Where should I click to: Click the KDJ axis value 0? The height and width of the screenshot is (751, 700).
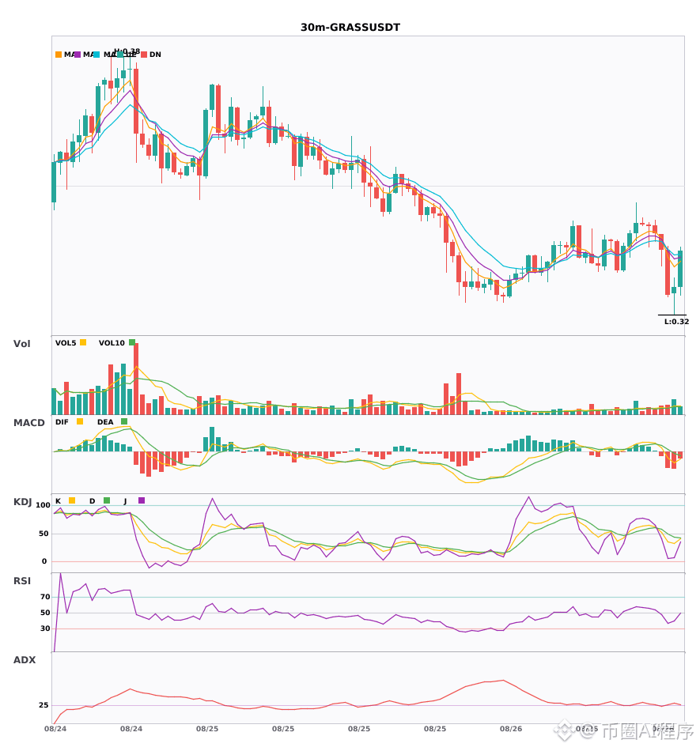[44, 561]
